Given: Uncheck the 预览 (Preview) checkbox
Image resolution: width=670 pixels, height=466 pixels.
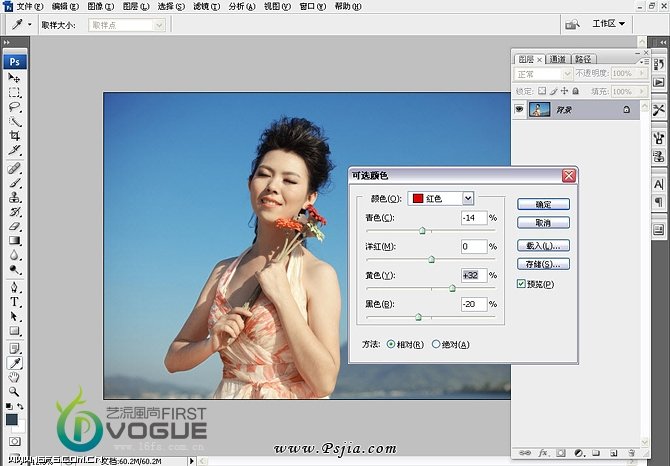Looking at the screenshot, I should coord(521,284).
